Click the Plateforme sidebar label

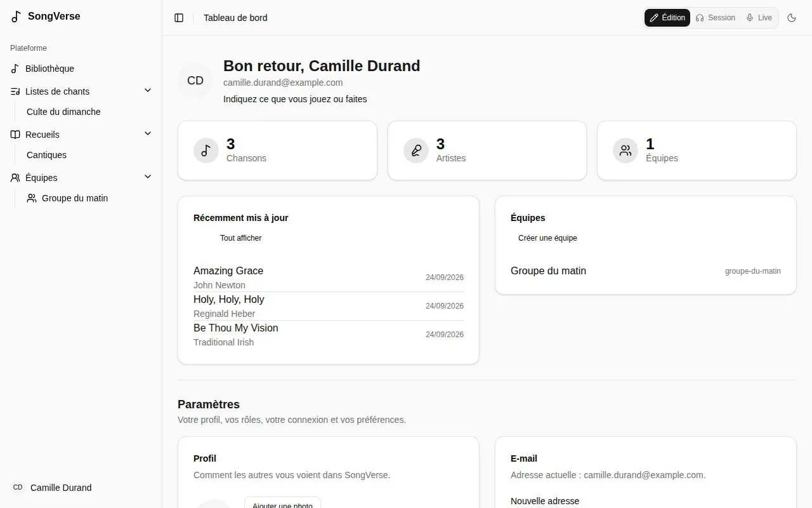coord(29,48)
